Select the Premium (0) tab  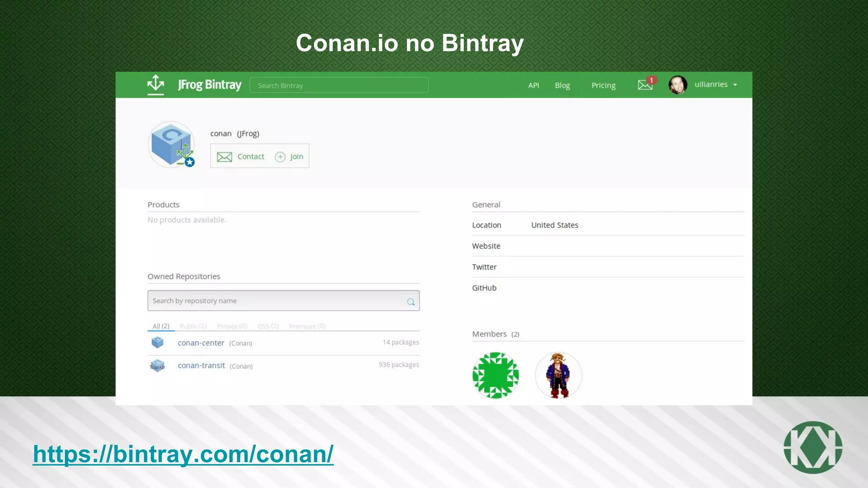[307, 326]
